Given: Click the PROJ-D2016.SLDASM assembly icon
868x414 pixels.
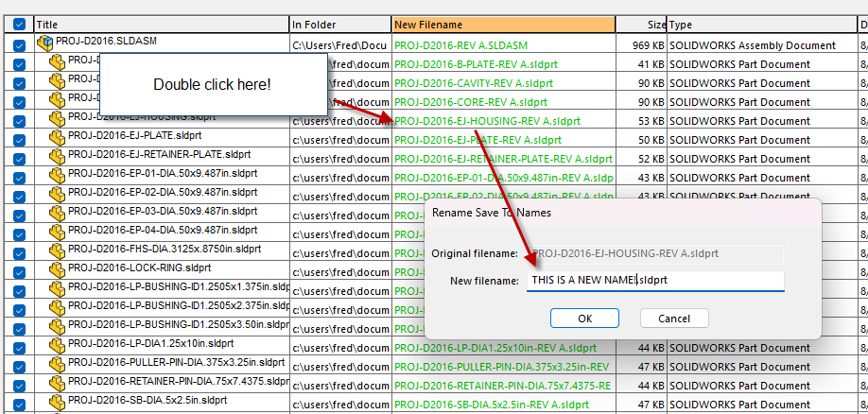Looking at the screenshot, I should [x=44, y=43].
